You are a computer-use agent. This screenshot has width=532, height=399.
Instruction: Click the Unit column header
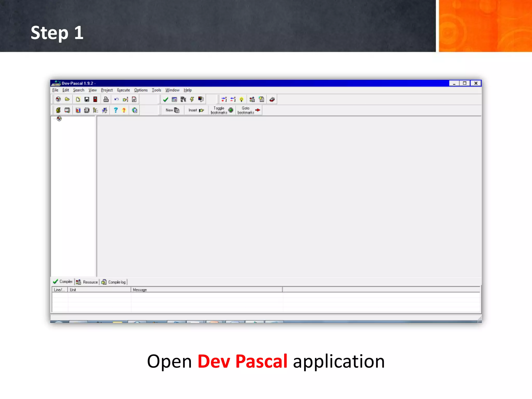(99, 290)
